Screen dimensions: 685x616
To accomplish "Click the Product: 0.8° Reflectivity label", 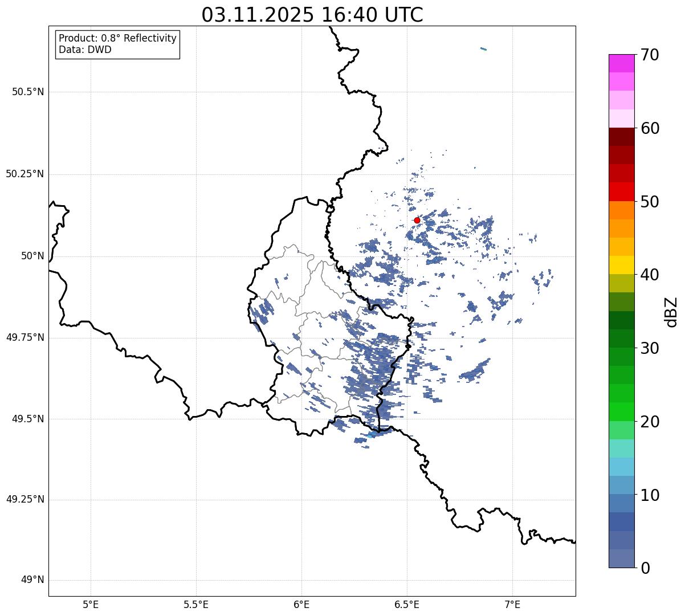I will pyautogui.click(x=118, y=38).
